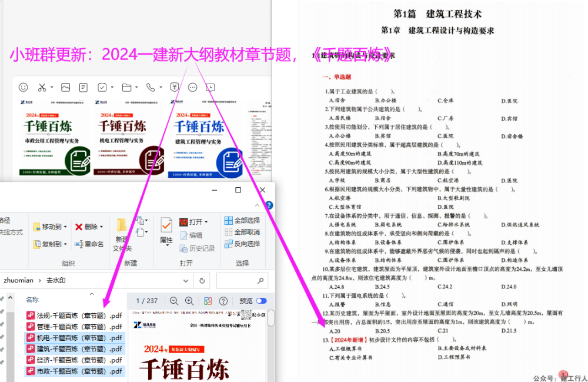This screenshot has width=588, height=382.
Task: Select 建筑-千题百炼(章节题).pdf
Action: click(75, 349)
